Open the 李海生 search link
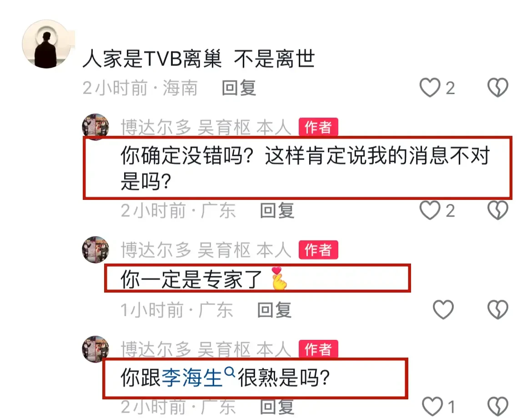The width and height of the screenshot is (532, 418). (192, 378)
